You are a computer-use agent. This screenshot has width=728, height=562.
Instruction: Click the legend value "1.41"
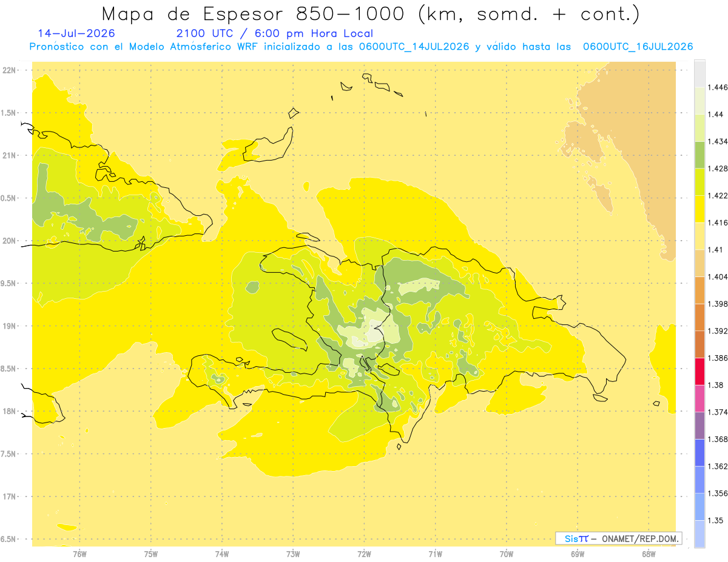715,250
